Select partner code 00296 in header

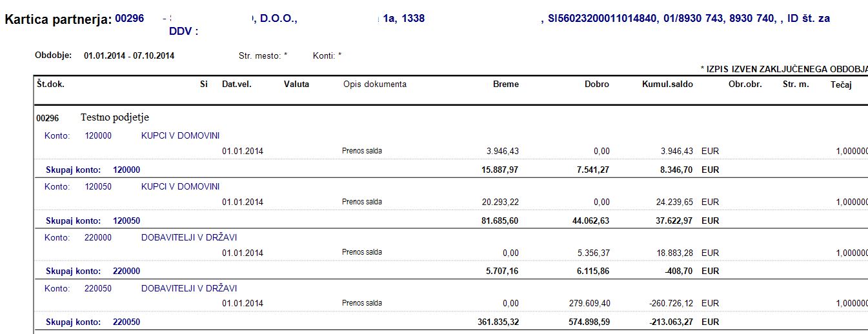point(129,19)
